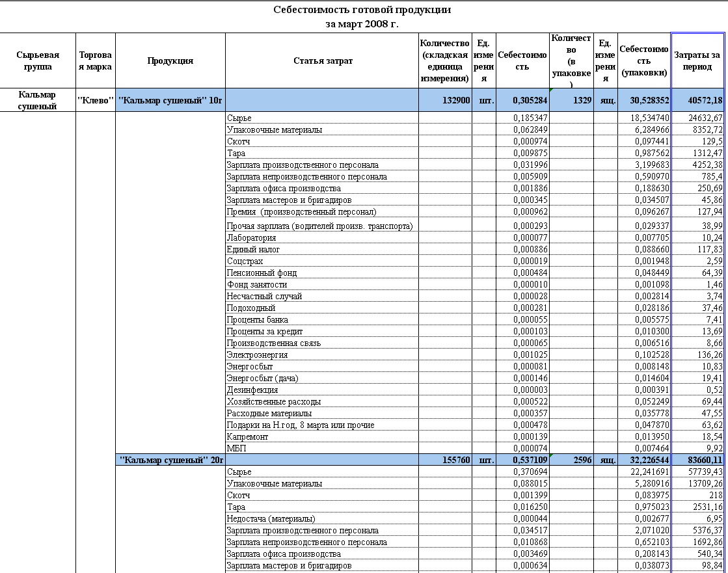The width and height of the screenshot is (728, 573).
Task: Click the subtitle 'за март 2008 г.'
Action: (x=362, y=24)
